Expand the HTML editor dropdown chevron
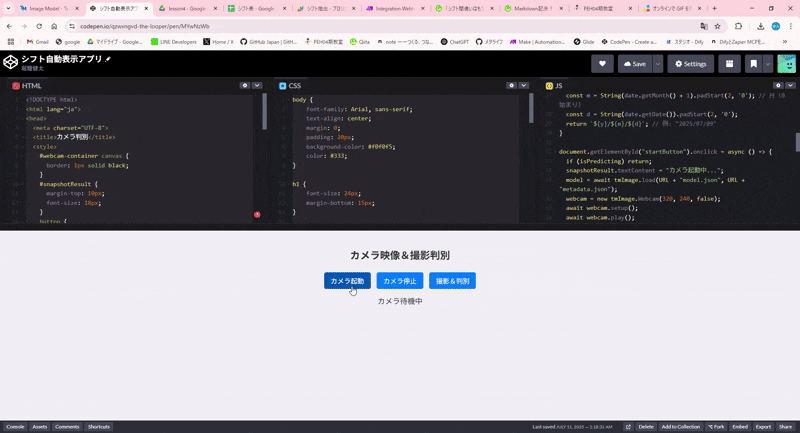The image size is (800, 433). click(257, 85)
